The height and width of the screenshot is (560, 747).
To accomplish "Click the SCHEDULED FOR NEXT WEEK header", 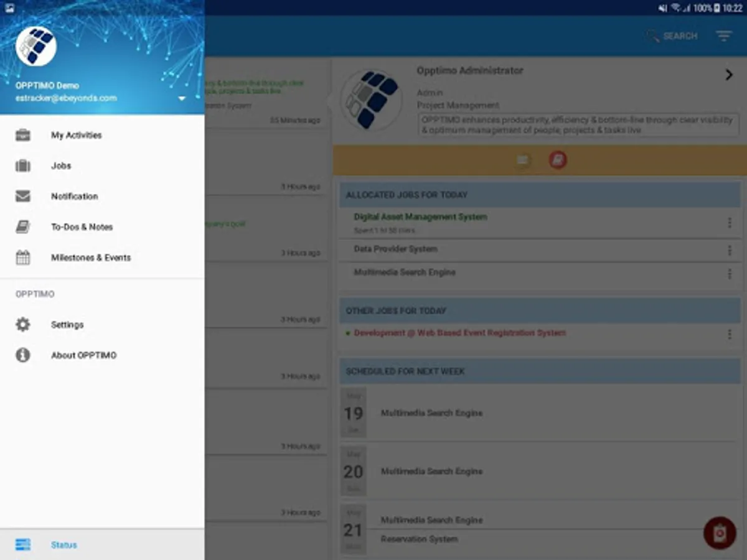I will (x=540, y=371).
